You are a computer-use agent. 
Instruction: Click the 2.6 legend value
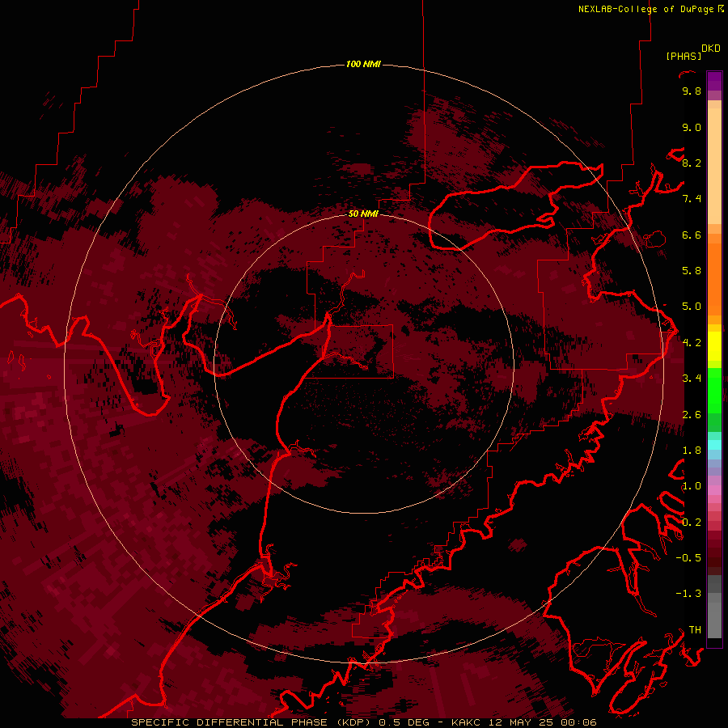coord(692,415)
